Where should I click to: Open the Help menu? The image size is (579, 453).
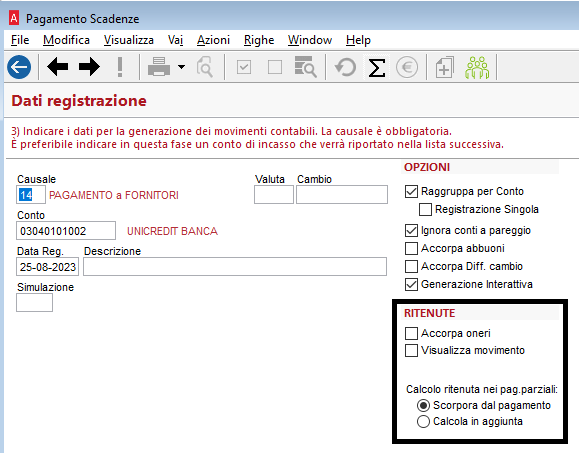(358, 40)
